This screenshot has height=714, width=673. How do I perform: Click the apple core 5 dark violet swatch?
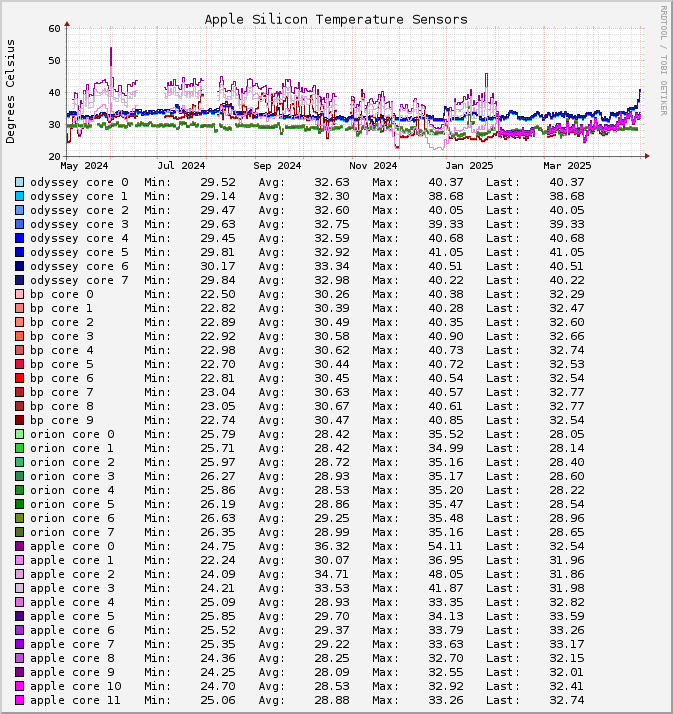[19, 617]
